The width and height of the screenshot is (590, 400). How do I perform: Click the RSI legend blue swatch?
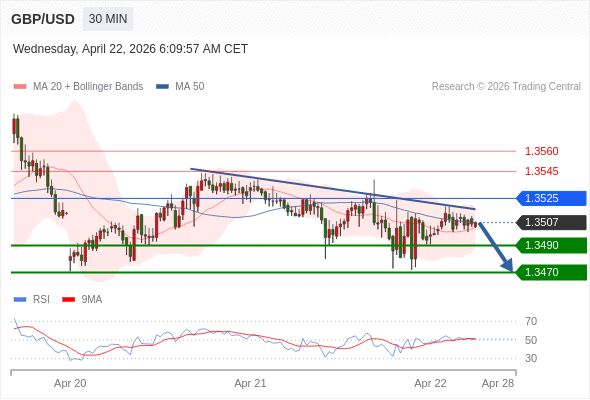[x=20, y=300]
